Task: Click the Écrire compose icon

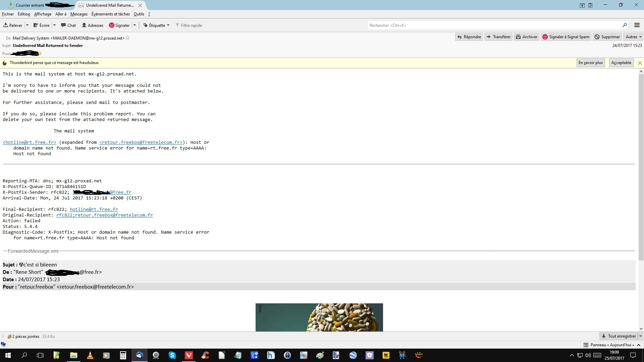Action: (x=36, y=25)
